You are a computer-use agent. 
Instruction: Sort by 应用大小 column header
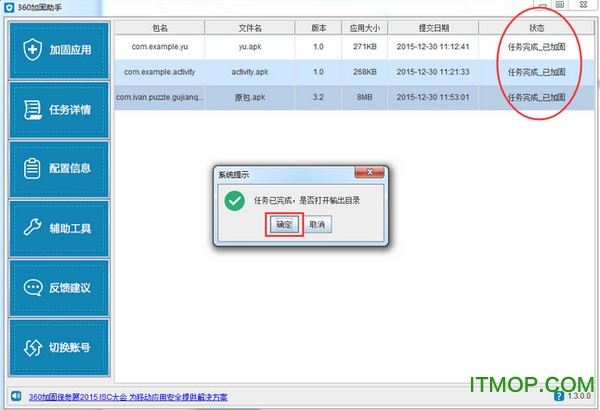(365, 28)
